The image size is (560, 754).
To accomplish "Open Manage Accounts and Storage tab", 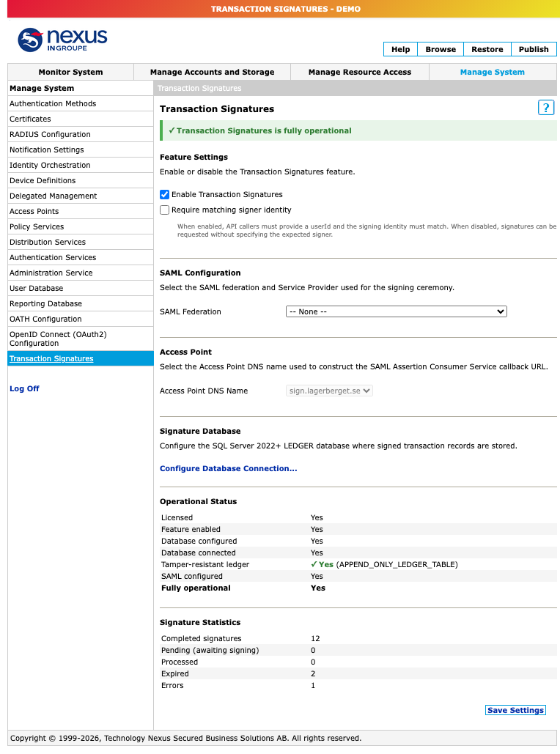I will (x=212, y=72).
